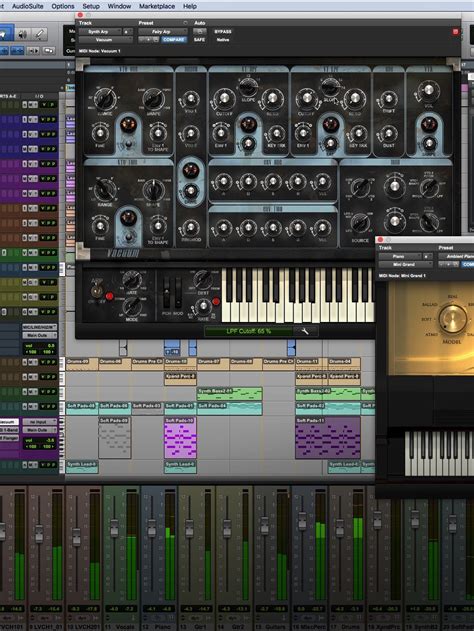
Task: Mute the track with the Drums-09 clip
Action: [31, 362]
